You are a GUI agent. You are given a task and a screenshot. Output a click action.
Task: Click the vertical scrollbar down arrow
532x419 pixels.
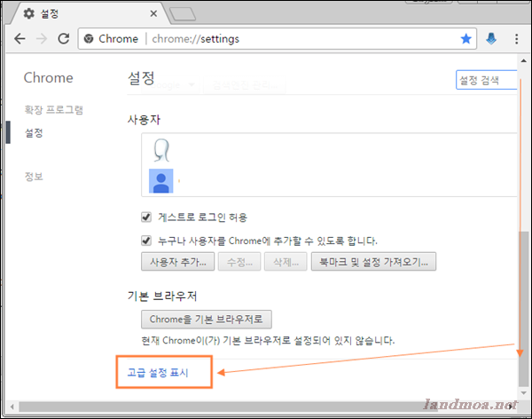coord(523,392)
